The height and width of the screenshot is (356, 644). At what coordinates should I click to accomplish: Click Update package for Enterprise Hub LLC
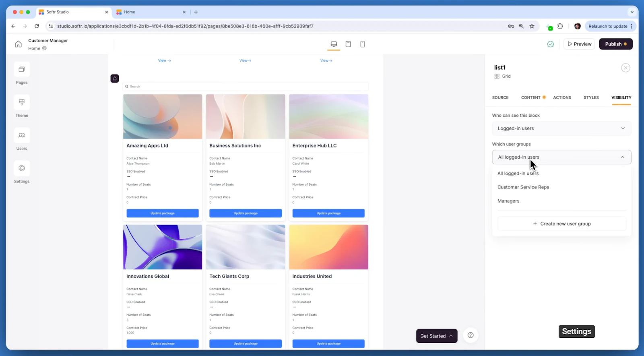pos(328,213)
